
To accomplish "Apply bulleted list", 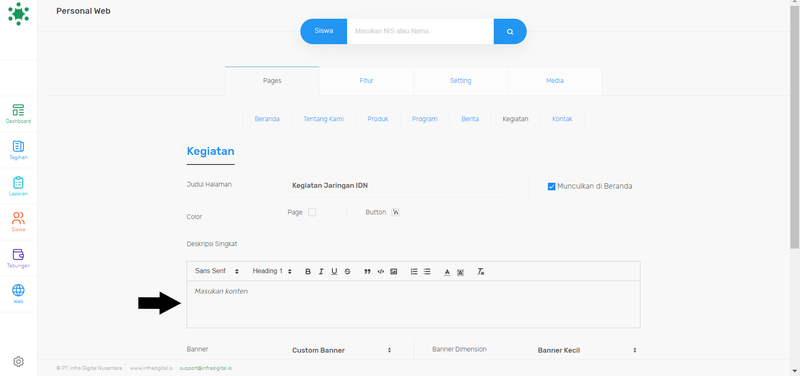I will coord(427,271).
